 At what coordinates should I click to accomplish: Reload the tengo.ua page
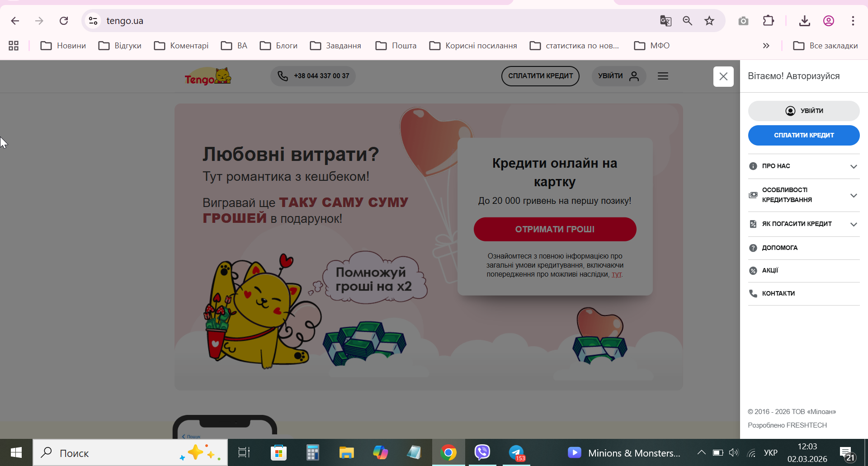(x=64, y=21)
